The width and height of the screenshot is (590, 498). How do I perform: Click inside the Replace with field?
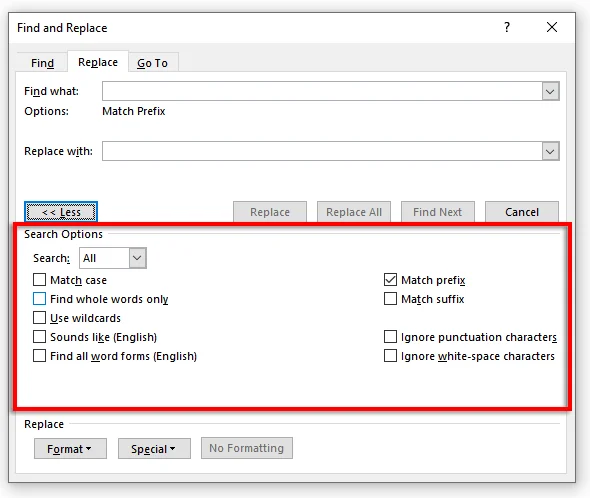[322, 151]
